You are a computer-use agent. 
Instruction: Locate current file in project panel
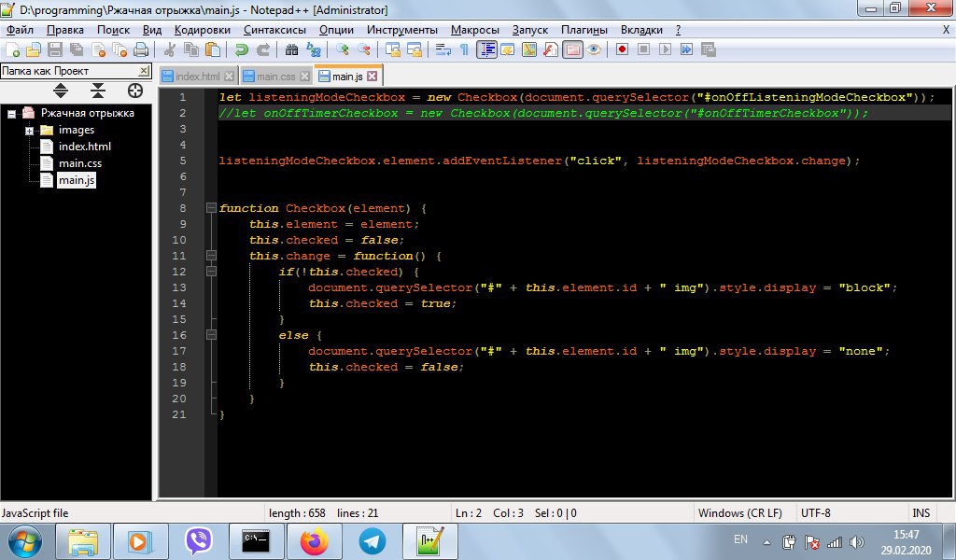pos(134,91)
